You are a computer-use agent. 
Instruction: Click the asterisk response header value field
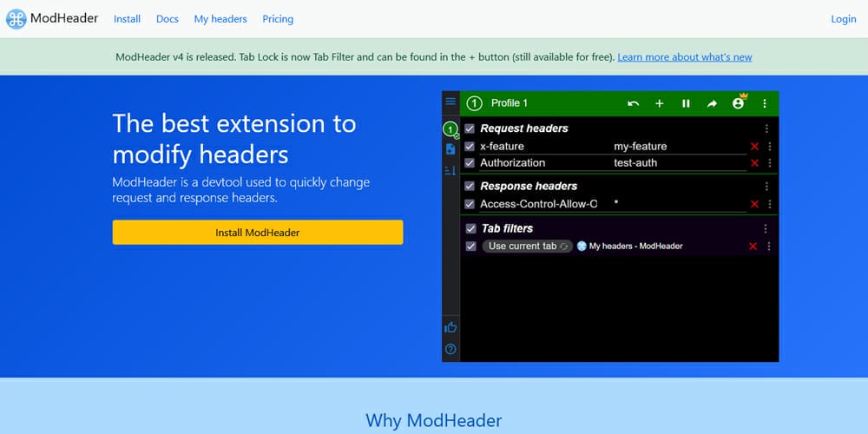pos(679,204)
